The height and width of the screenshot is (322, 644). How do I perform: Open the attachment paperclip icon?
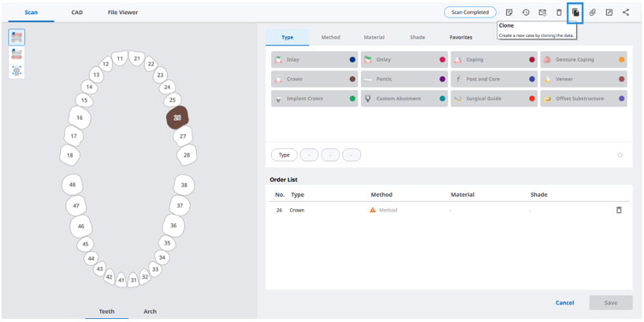592,13
